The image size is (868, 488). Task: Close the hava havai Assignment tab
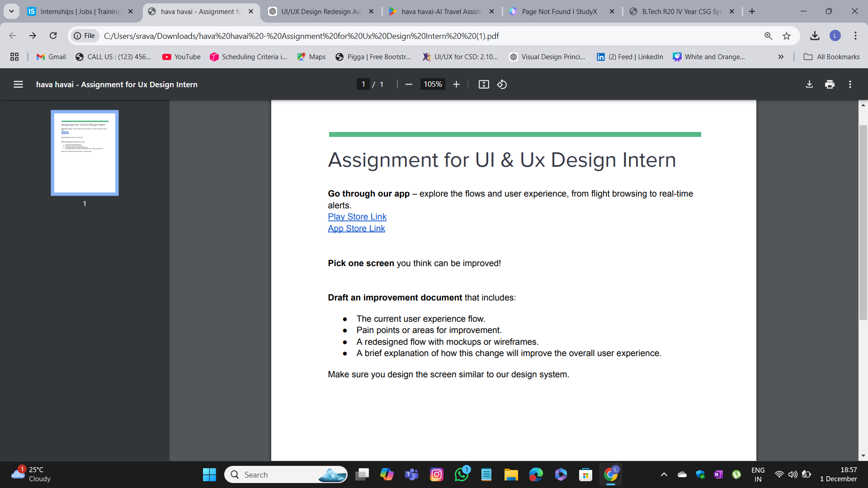tap(251, 11)
